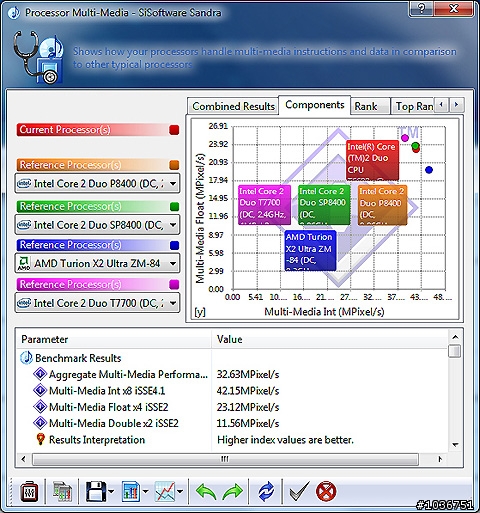Click the green forward arrow

pos(233,492)
